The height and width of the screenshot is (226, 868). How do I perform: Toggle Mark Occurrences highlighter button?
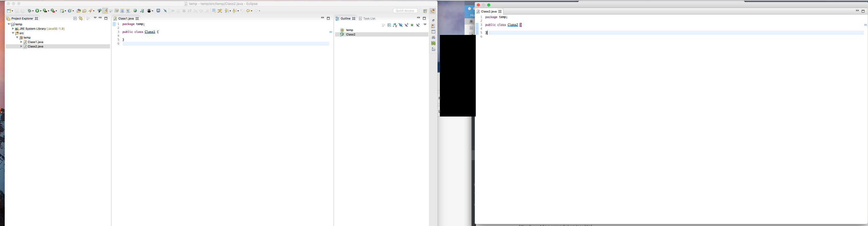coord(105,11)
